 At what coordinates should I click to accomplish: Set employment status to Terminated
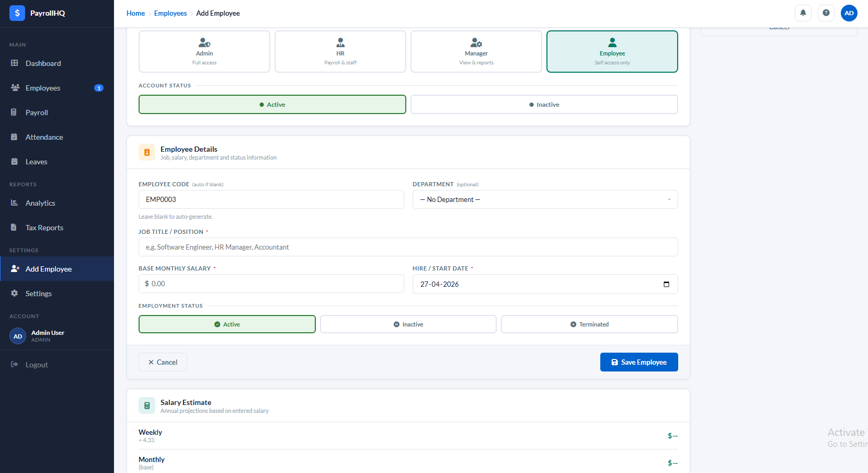(589, 324)
